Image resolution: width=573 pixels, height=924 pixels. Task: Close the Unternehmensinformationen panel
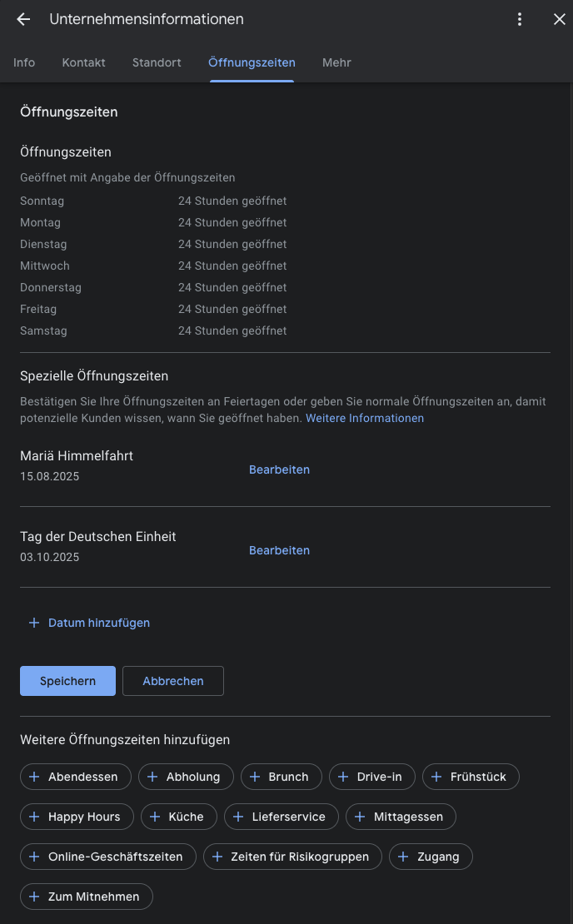pos(560,19)
